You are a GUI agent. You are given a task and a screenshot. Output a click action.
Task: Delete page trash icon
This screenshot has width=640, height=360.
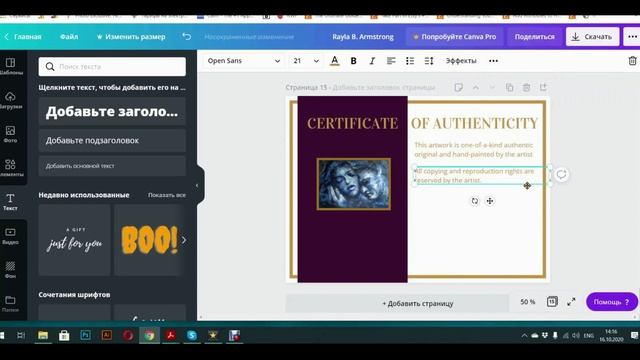click(527, 87)
